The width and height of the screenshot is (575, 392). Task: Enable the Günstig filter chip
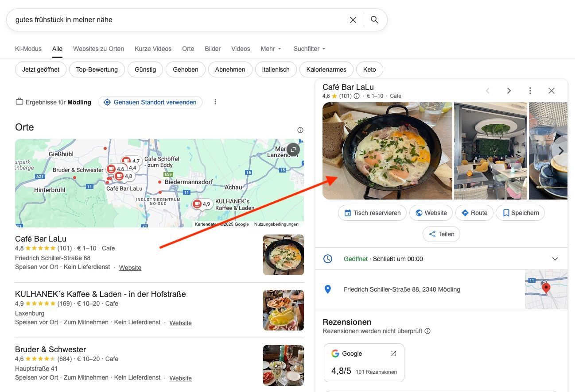click(145, 69)
